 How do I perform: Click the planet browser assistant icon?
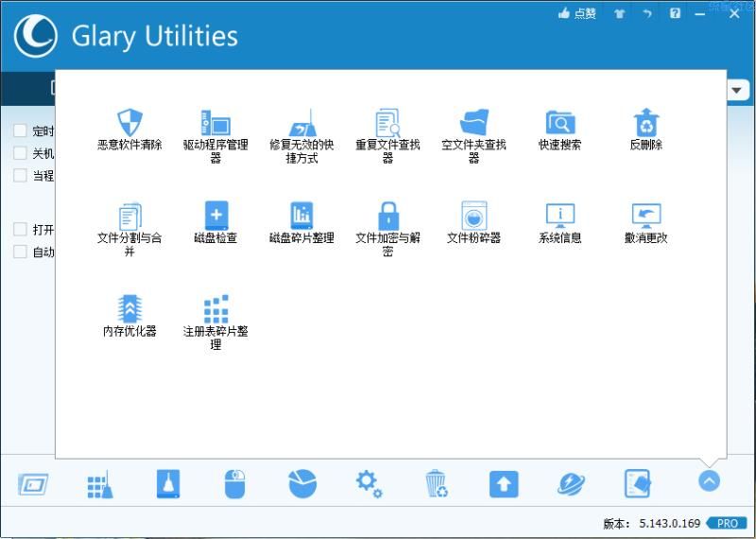572,484
